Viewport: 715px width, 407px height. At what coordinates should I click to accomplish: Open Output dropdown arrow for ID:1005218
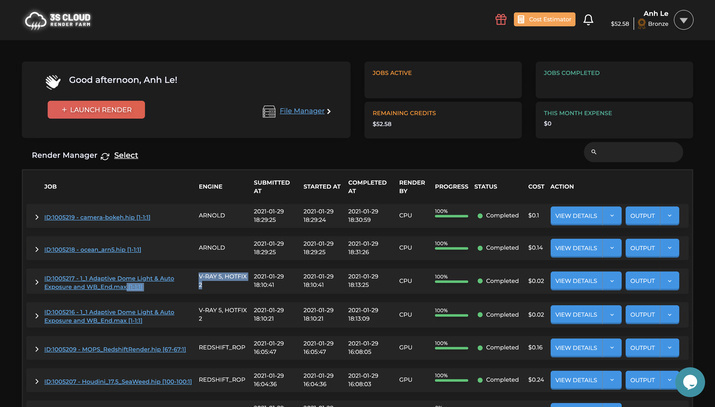pos(669,248)
